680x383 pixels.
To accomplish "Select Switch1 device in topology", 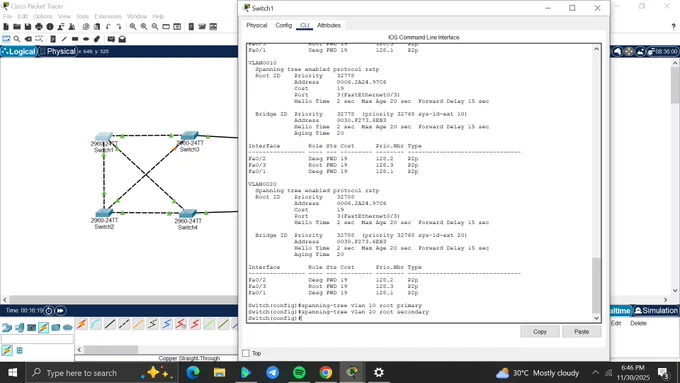I will (104, 137).
